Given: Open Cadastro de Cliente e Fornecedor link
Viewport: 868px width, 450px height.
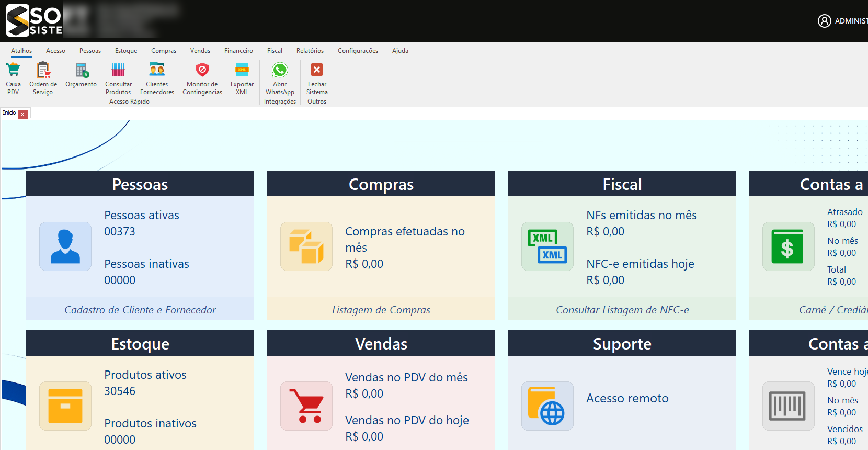Looking at the screenshot, I should pyautogui.click(x=140, y=310).
